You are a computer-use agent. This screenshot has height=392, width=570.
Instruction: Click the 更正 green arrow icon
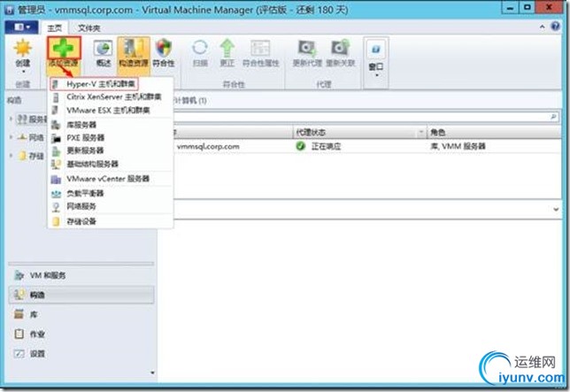(227, 53)
